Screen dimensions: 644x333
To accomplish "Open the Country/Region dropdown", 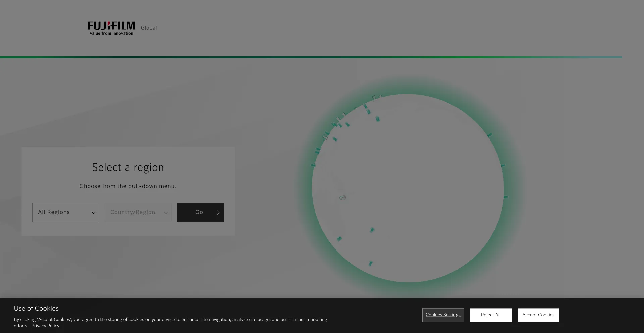I will (x=138, y=212).
